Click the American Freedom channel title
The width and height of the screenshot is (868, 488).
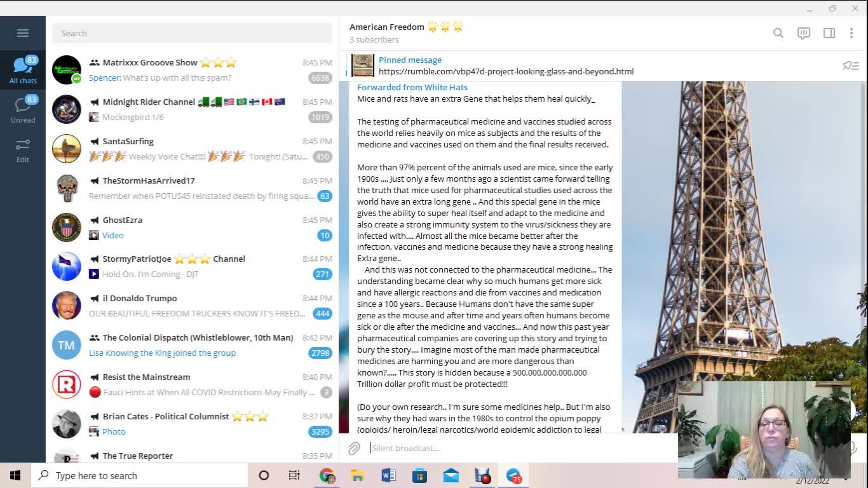coord(386,27)
